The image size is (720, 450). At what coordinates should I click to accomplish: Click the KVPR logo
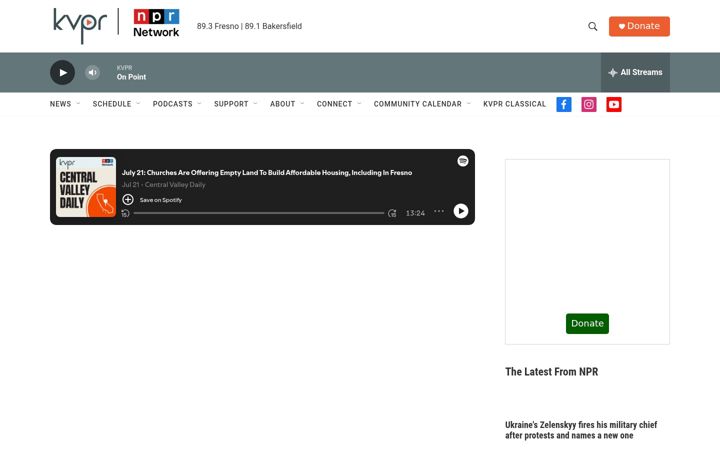pyautogui.click(x=80, y=25)
